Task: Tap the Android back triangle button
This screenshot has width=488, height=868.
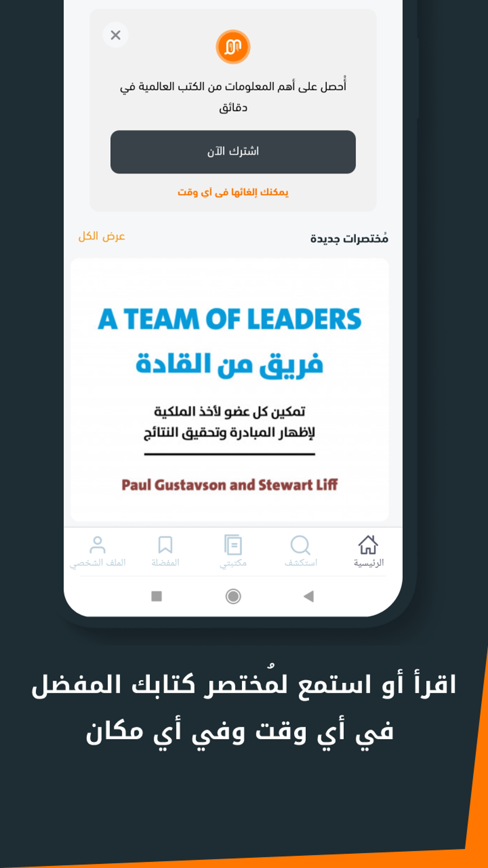Action: pos(309,596)
